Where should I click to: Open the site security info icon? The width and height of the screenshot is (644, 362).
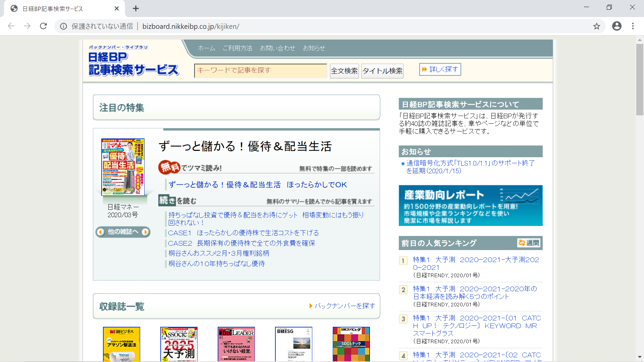click(x=63, y=26)
